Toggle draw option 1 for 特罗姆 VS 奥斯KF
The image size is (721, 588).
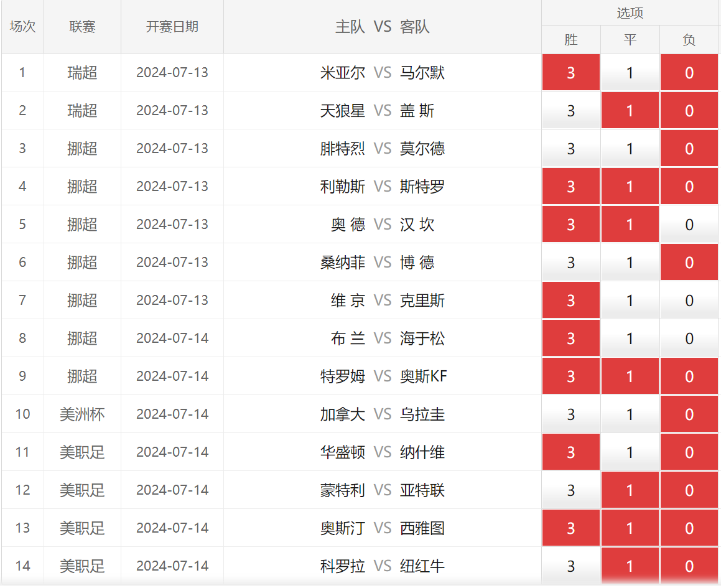click(630, 376)
